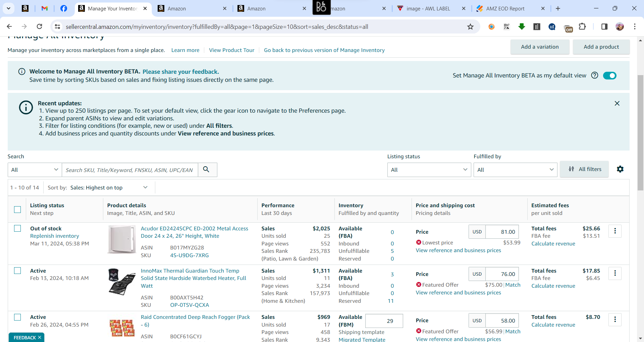Screen dimensions: 644x342
Task: Open the browser Extensions puzzle icon
Action: point(582,26)
